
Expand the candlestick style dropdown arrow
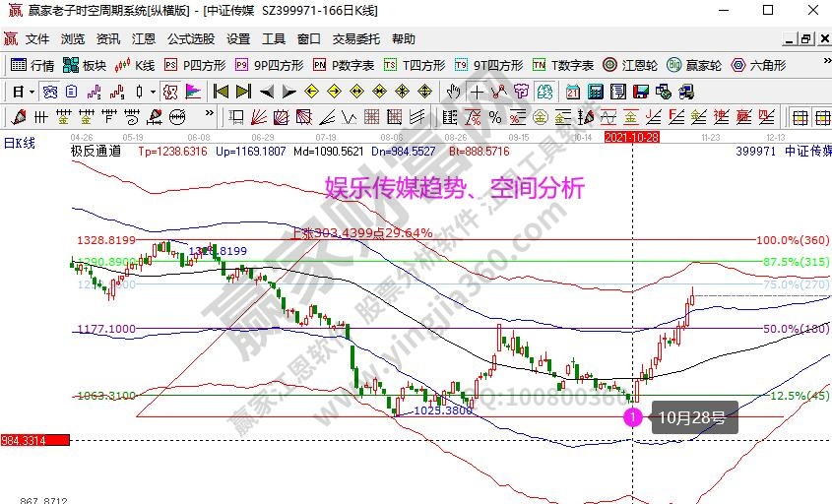tap(153, 93)
